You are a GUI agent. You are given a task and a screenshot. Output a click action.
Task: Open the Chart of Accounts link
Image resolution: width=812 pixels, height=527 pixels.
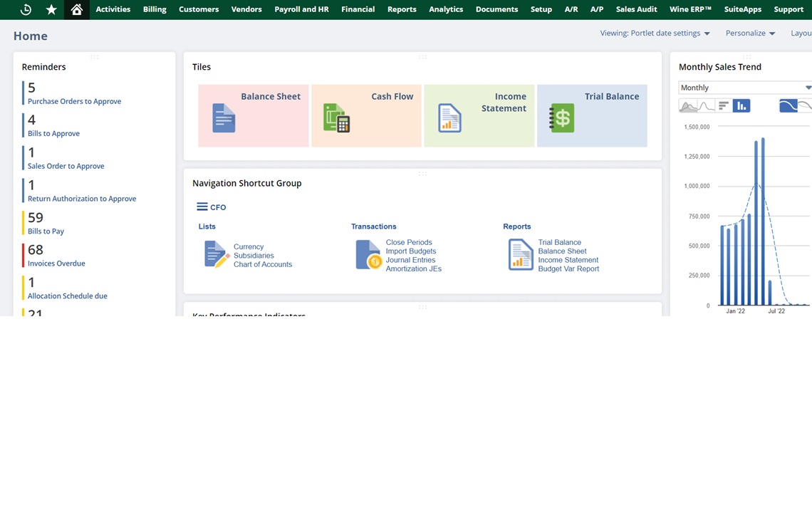[x=263, y=264]
